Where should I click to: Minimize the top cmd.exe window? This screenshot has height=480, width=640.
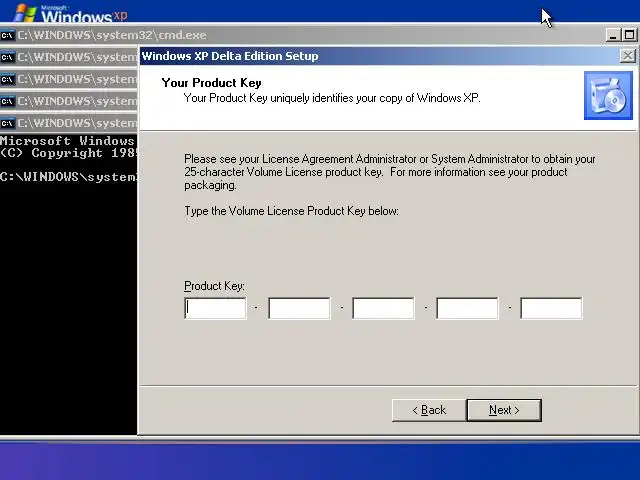point(612,35)
